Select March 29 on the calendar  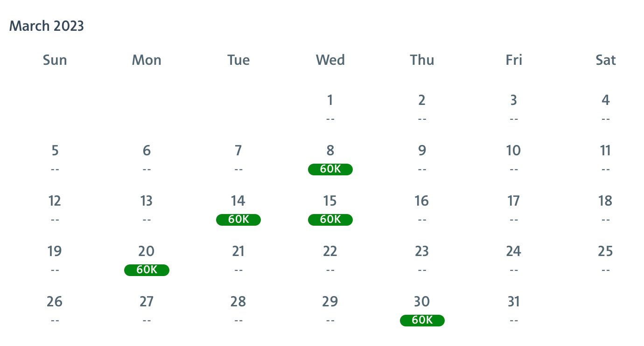[330, 301]
